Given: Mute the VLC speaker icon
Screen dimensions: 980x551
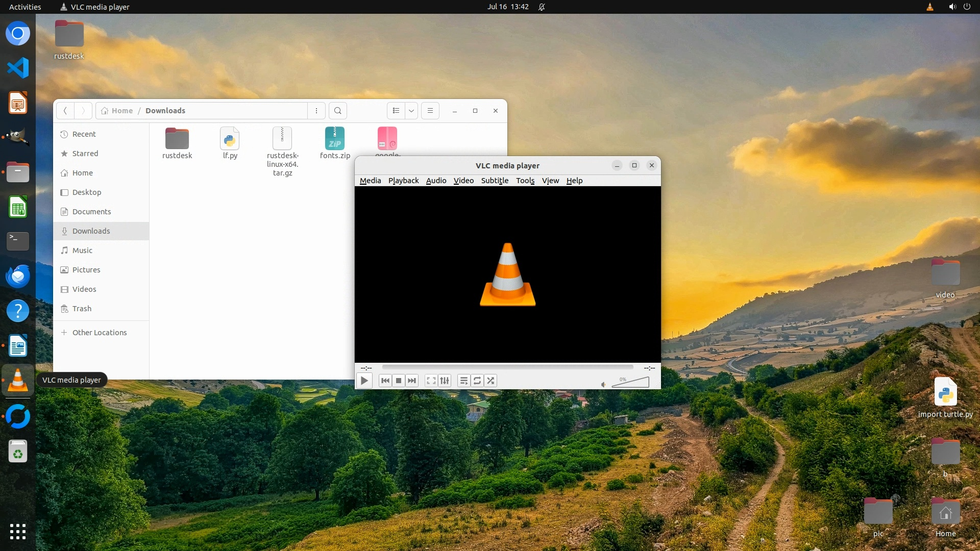Looking at the screenshot, I should [x=603, y=384].
